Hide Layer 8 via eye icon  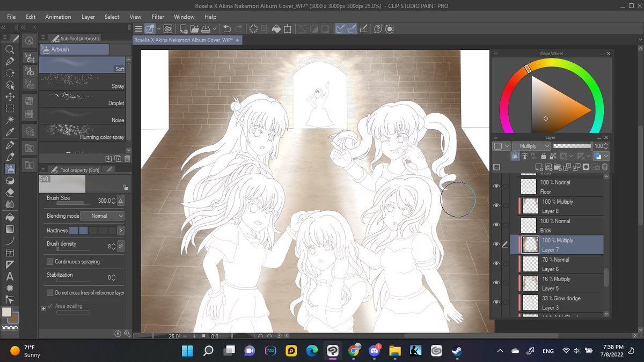pos(496,205)
